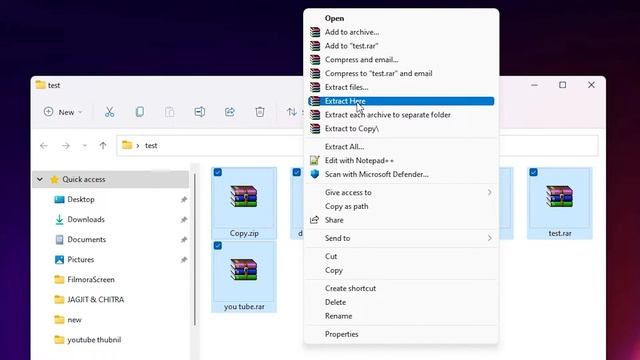Click the test.rar archive icon

(560, 197)
